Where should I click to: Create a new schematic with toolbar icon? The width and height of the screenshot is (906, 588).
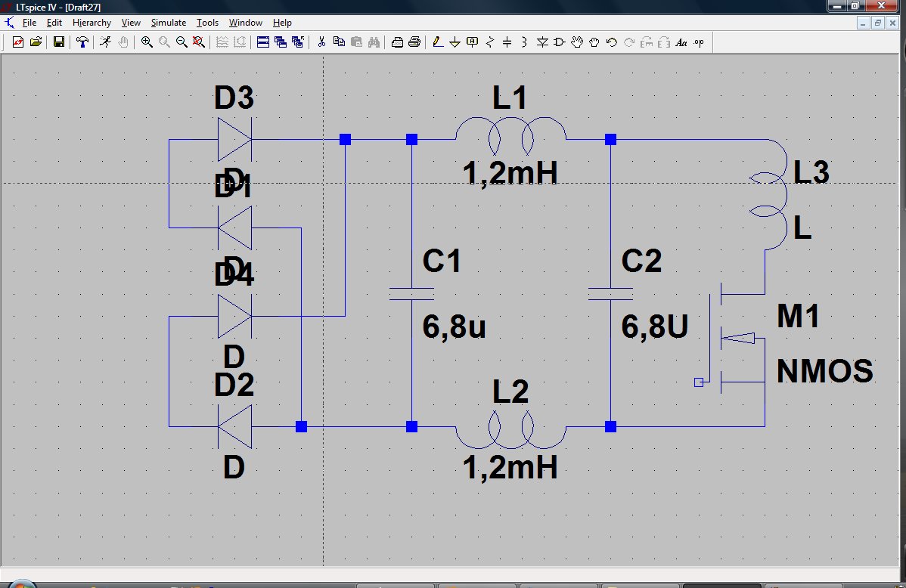18,42
